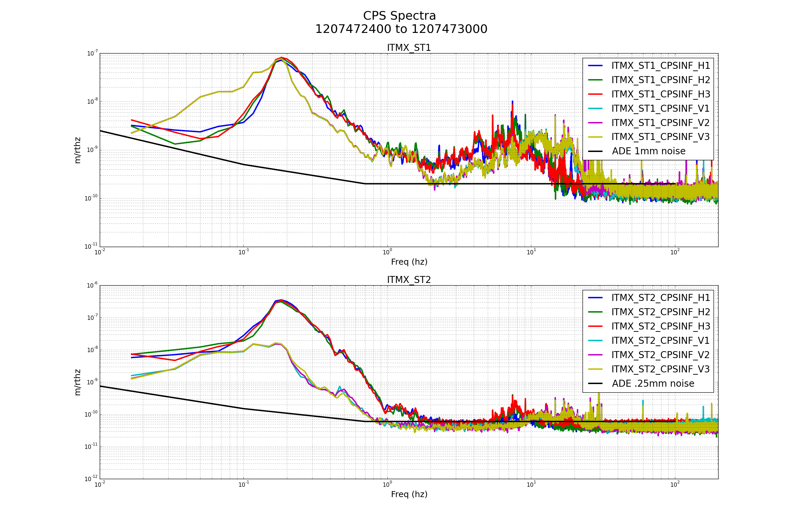Click the blue swatch for ITMX_ST1_CPSINF_H1
This screenshot has width=798, height=532.
click(595, 66)
